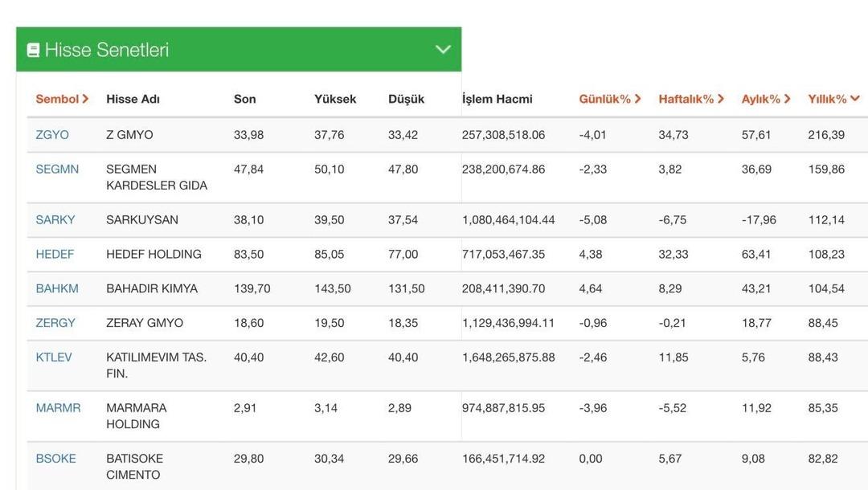
Task: Toggle Yıllık% descending sort arrow
Action: [x=854, y=98]
